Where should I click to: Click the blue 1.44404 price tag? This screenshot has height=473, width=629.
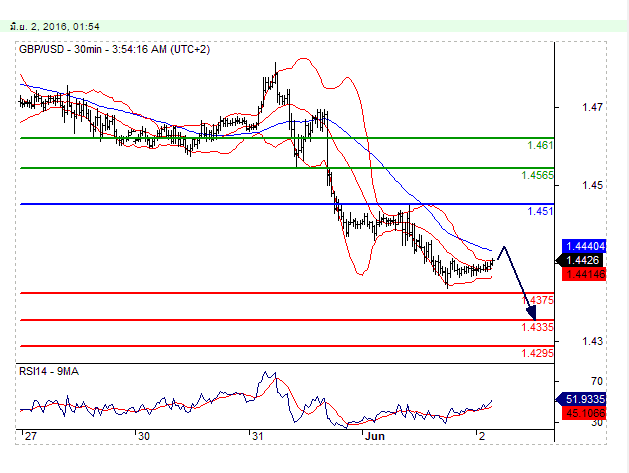pyautogui.click(x=584, y=246)
